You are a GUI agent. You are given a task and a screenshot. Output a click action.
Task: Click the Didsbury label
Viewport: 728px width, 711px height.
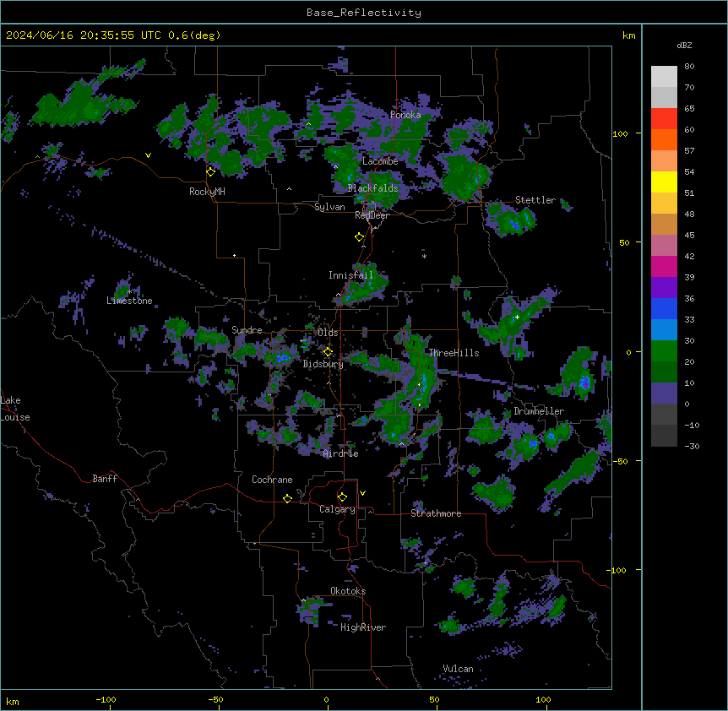[323, 364]
